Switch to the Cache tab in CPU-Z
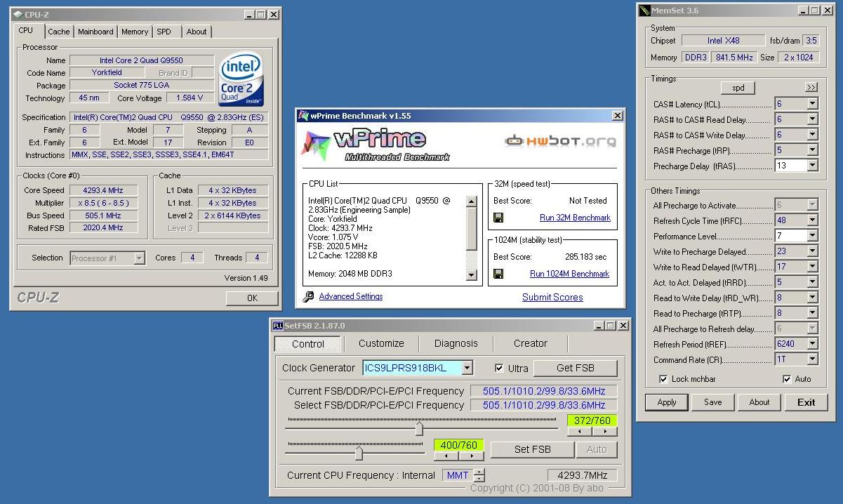The height and width of the screenshot is (504, 843). (59, 32)
